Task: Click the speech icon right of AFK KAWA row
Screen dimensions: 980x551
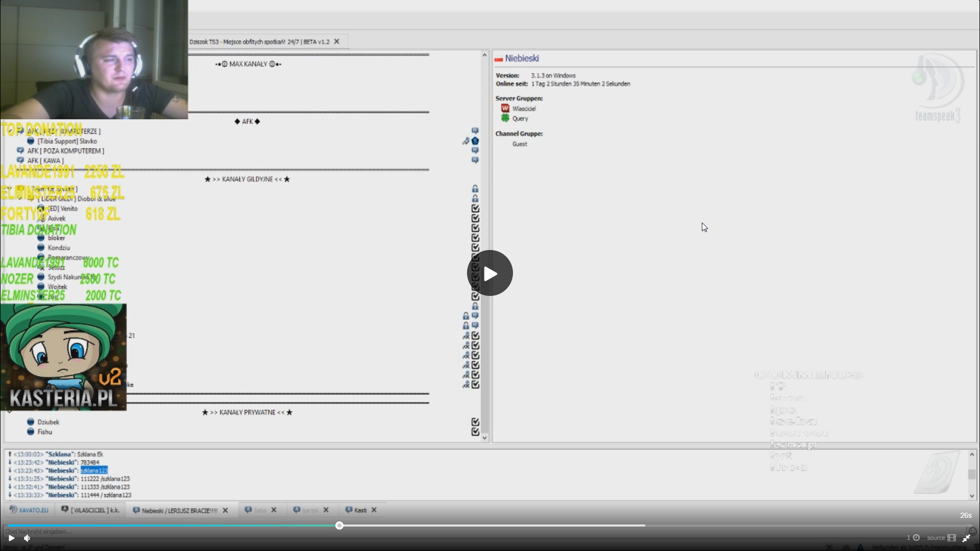Action: (x=475, y=160)
